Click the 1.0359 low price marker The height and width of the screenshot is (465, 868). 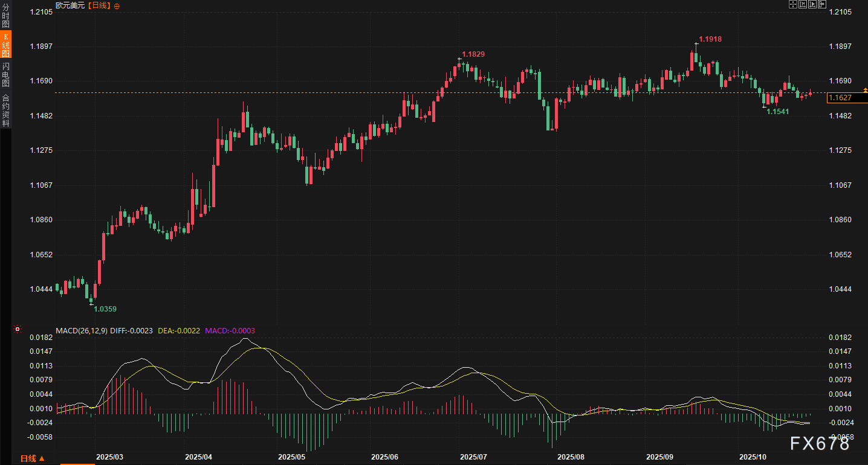click(105, 309)
